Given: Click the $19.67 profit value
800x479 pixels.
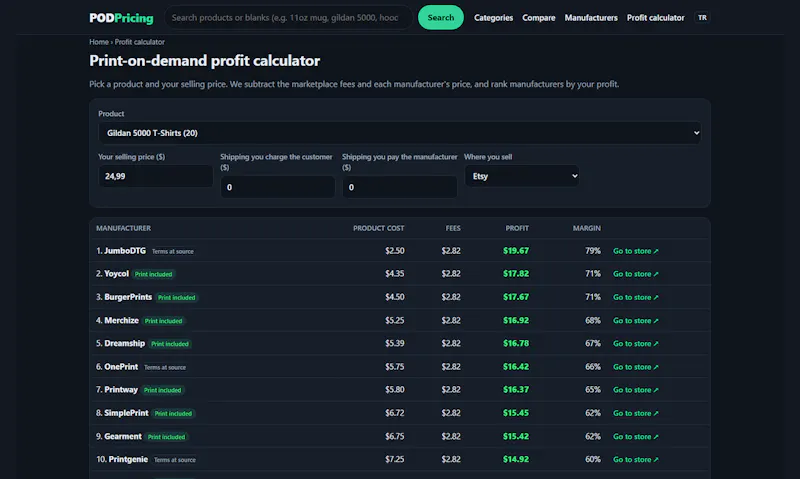Looking at the screenshot, I should point(516,251).
